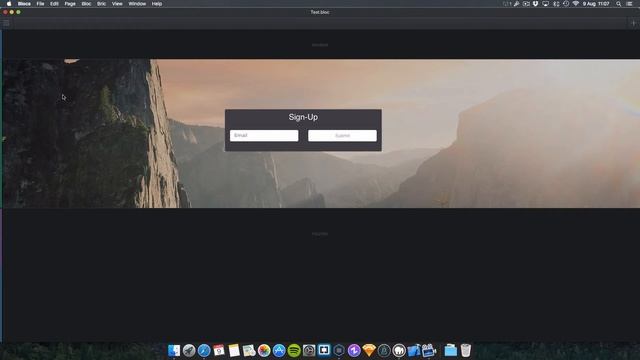The image size is (640, 360).
Task: Select the header placeholder area above hero
Action: coord(320,45)
